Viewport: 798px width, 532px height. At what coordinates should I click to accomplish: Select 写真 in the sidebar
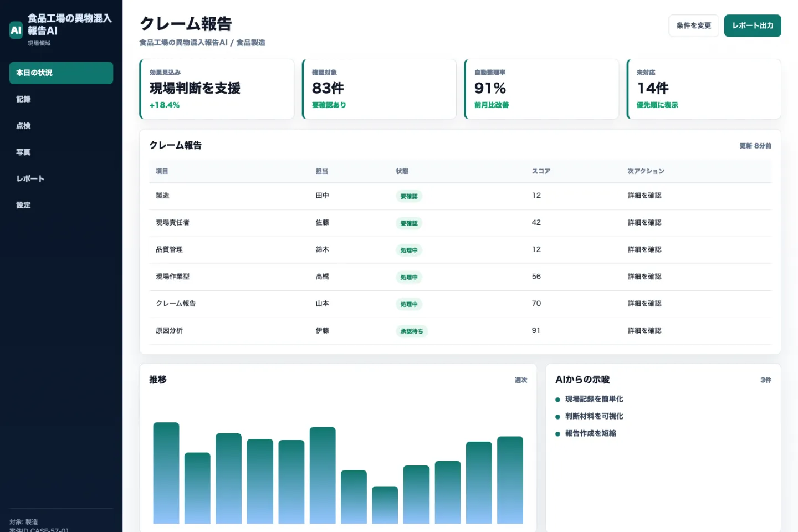tap(61, 152)
